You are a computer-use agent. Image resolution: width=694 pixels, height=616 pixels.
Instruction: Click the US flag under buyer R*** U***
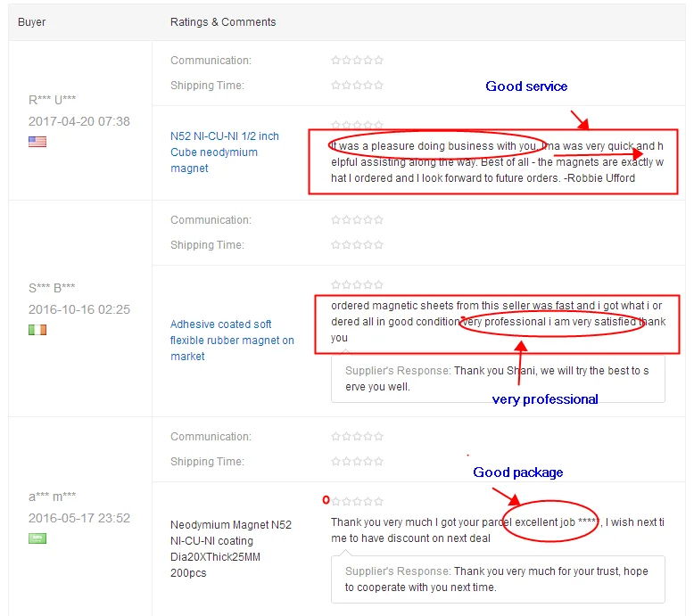point(37,142)
